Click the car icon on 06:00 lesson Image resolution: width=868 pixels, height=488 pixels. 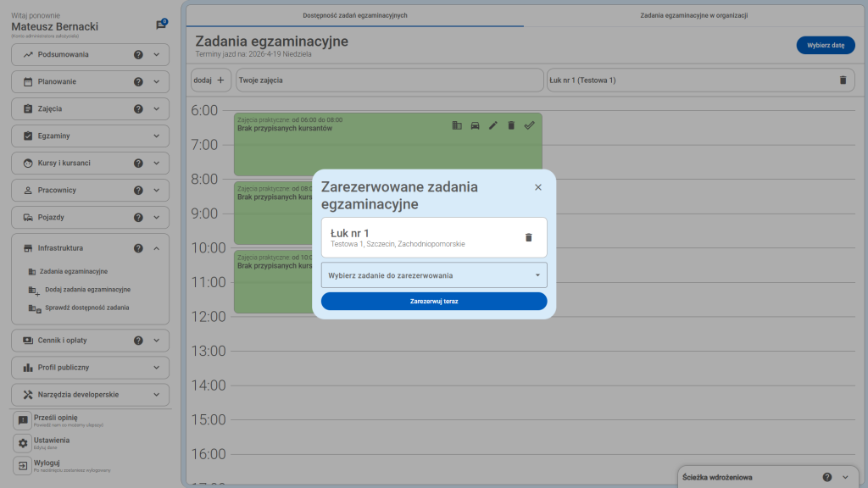click(475, 125)
